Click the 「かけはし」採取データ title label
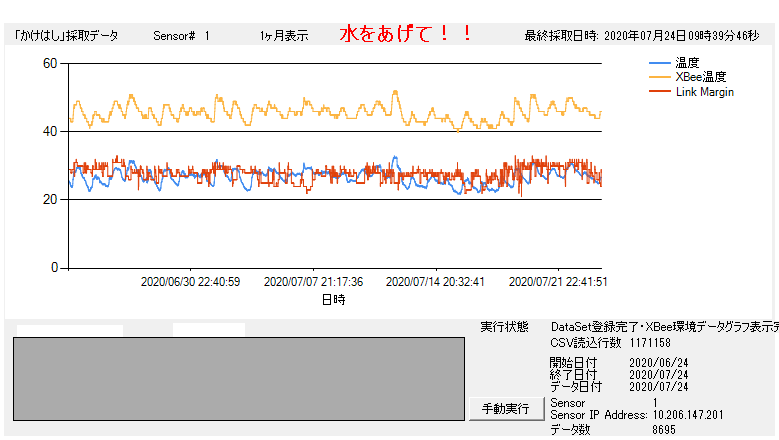 66,36
